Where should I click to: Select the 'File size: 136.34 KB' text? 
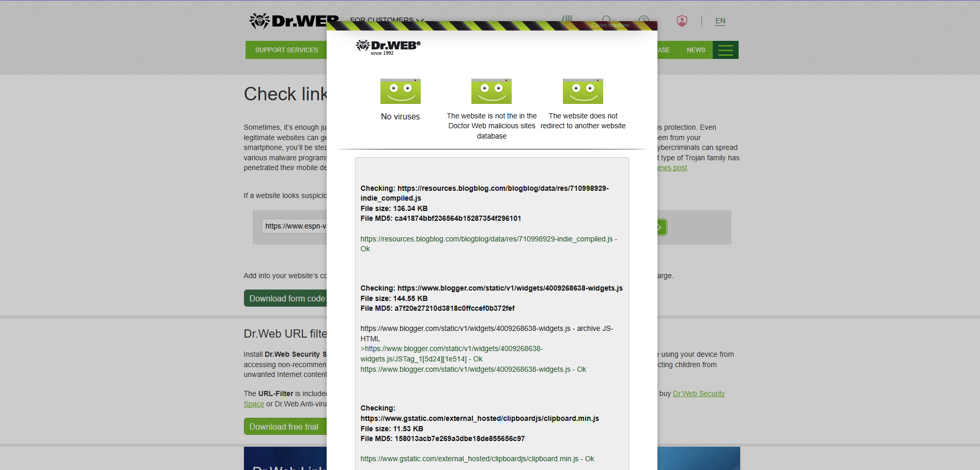click(394, 208)
